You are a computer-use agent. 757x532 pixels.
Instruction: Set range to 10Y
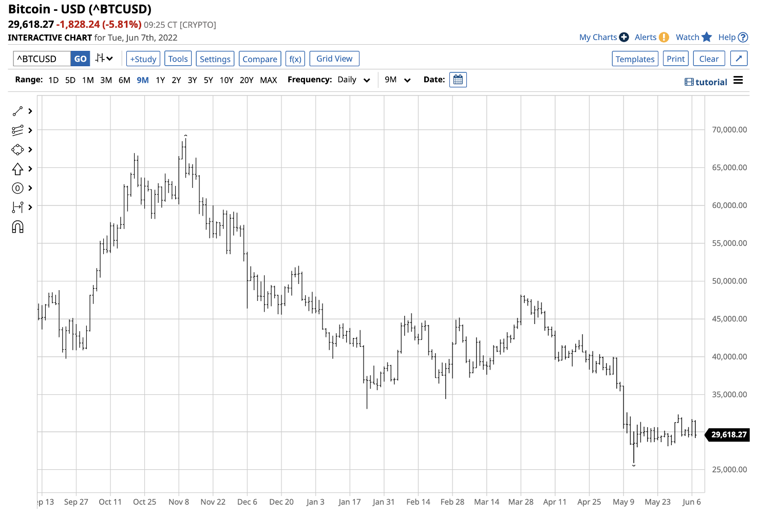coord(226,80)
